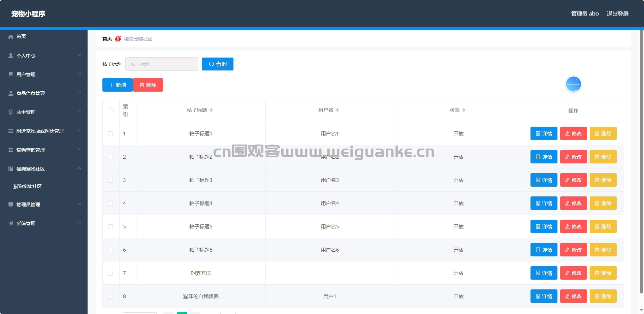
Task: Focus the 帖子标题 search input field
Action: [x=162, y=64]
